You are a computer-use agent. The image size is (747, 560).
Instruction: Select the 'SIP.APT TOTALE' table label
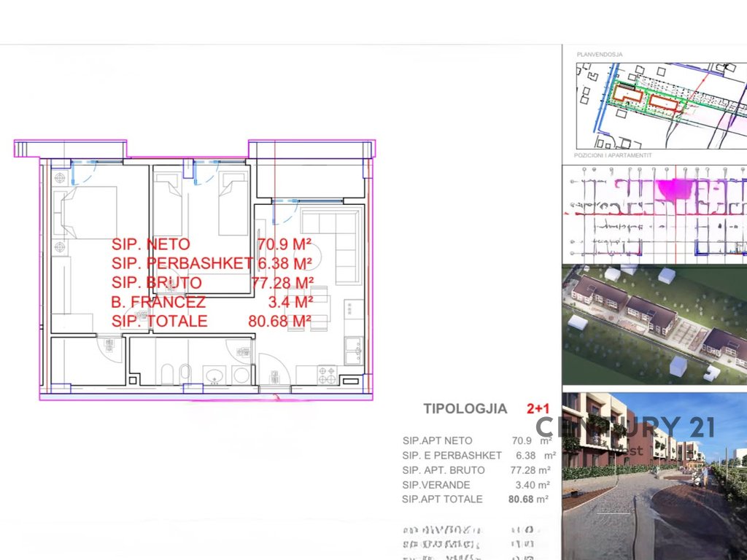tap(442, 499)
